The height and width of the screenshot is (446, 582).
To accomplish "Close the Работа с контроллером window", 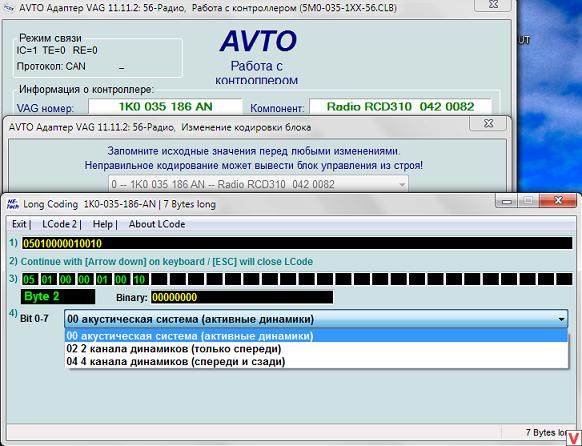I will point(493,4).
